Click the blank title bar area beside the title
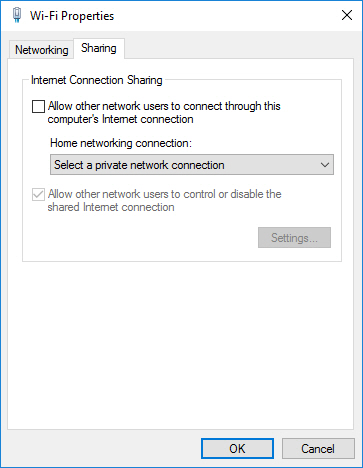Screen dimensions: 363x468 pyautogui.click(x=223, y=16)
